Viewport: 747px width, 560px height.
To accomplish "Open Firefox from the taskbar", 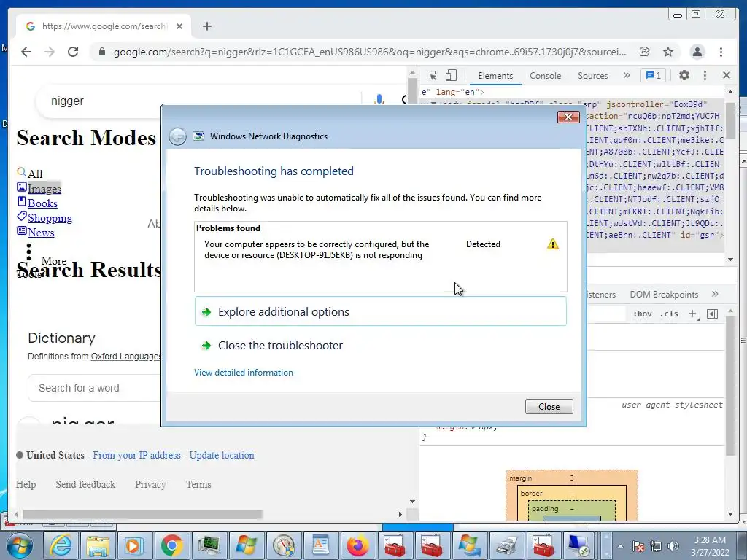I will [357, 545].
